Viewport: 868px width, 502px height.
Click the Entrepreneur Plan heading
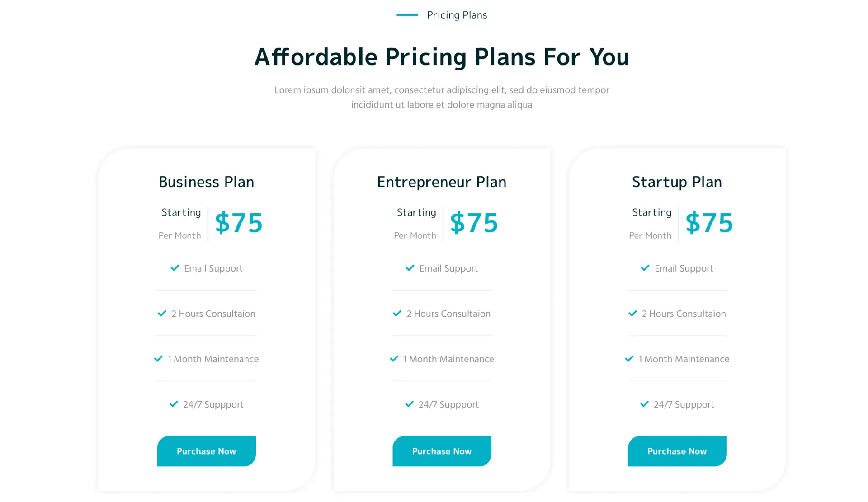pos(442,182)
